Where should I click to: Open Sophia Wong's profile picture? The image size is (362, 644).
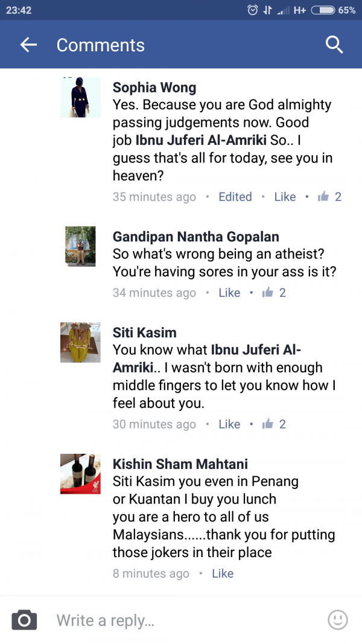tap(80, 97)
